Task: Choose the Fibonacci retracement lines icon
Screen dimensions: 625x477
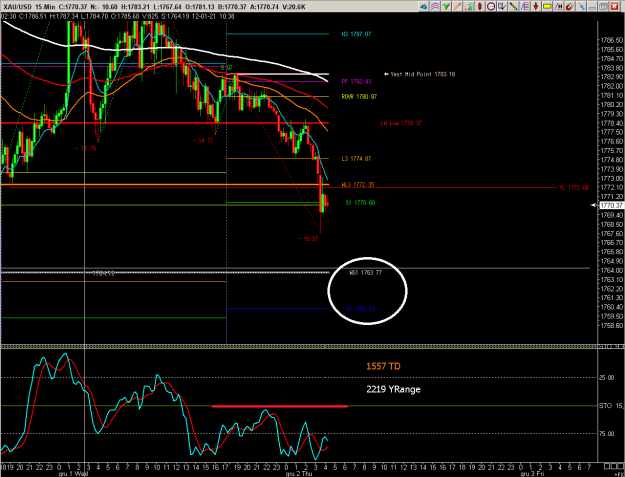Action: coord(525,6)
